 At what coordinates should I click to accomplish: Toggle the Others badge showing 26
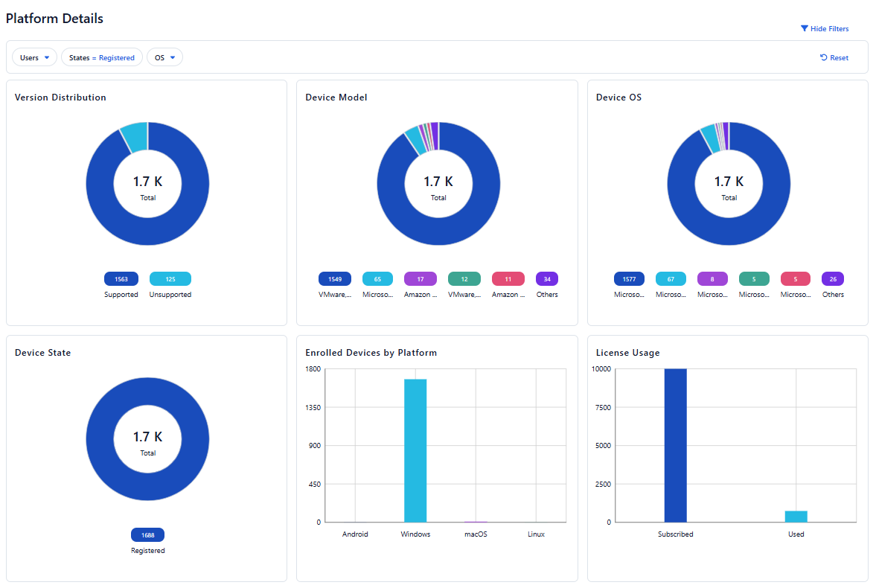pos(833,279)
